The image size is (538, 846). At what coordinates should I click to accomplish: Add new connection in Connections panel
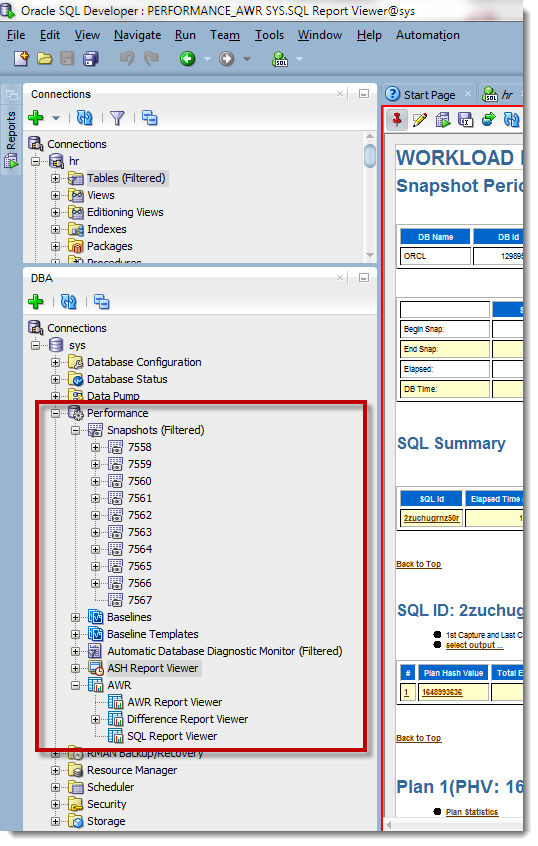36,118
